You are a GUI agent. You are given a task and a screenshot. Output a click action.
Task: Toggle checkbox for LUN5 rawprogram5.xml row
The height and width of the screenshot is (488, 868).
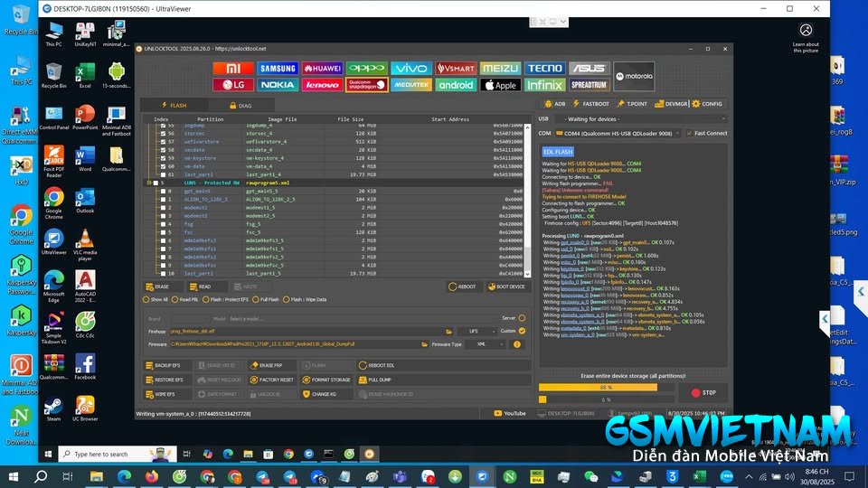pos(156,183)
